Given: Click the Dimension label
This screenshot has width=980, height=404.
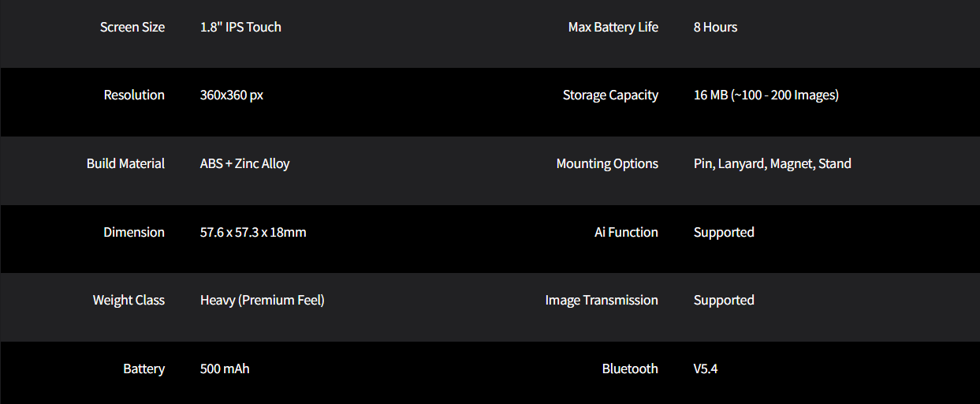Looking at the screenshot, I should click(x=134, y=232).
